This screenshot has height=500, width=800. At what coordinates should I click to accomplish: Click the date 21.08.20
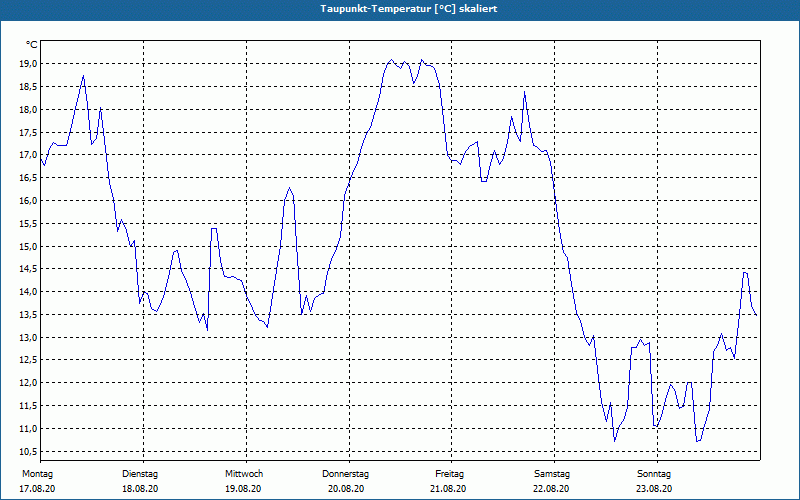click(x=448, y=489)
